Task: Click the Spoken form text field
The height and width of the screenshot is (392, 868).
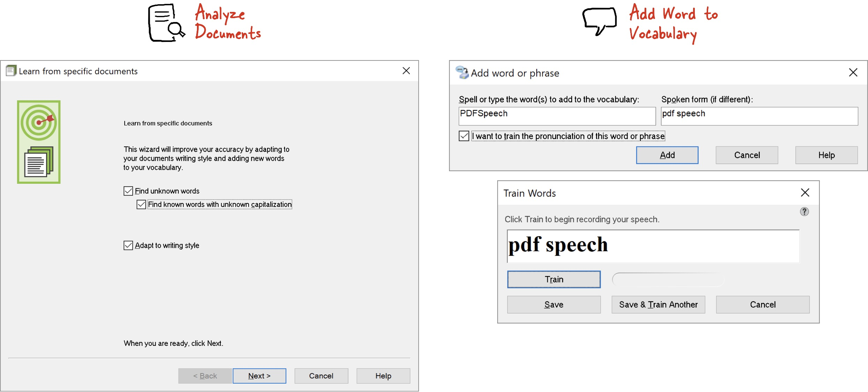Action: tap(759, 116)
